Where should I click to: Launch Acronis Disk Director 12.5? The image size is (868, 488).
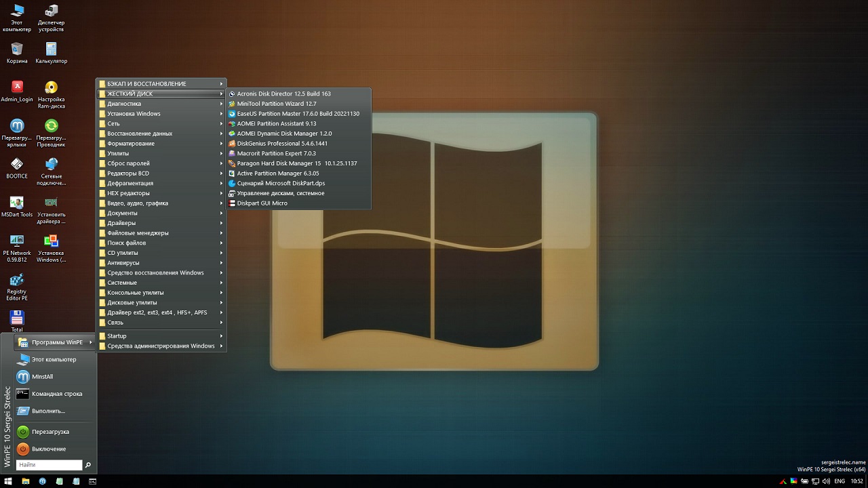point(283,94)
